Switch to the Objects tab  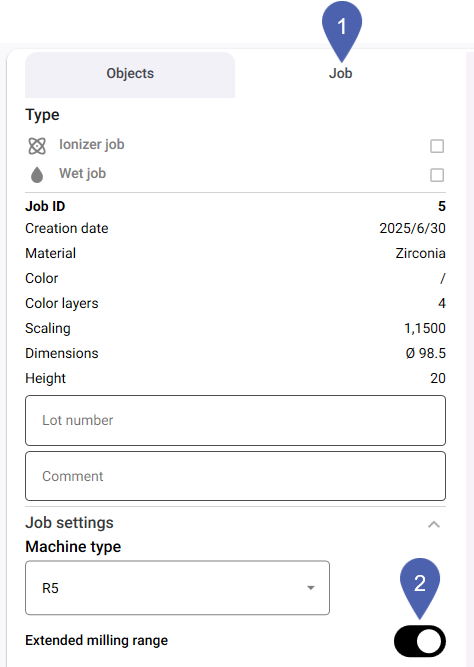[x=130, y=74]
